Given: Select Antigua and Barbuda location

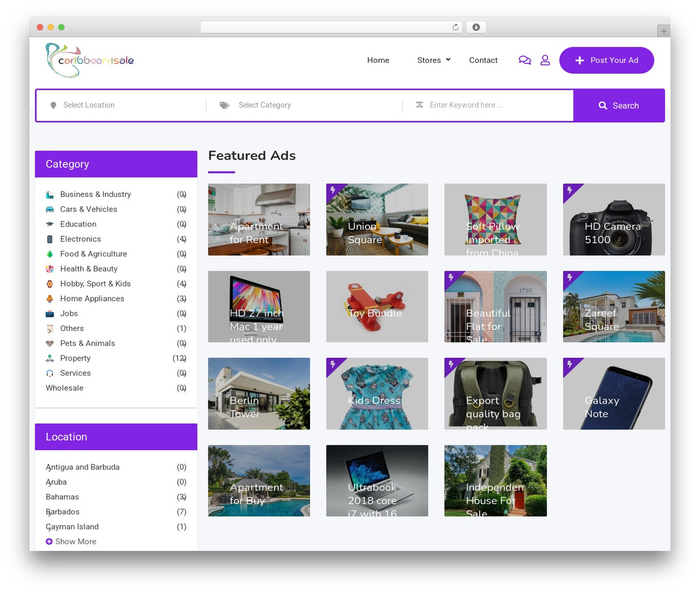Looking at the screenshot, I should (x=83, y=467).
